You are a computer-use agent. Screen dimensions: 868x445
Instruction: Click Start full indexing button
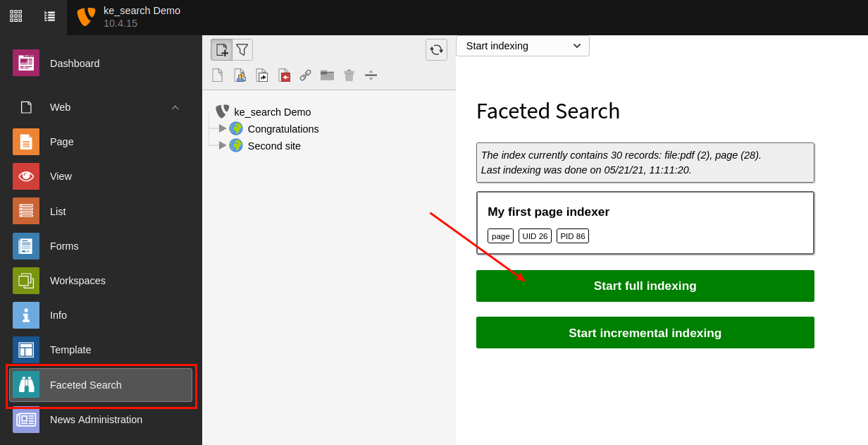645,286
